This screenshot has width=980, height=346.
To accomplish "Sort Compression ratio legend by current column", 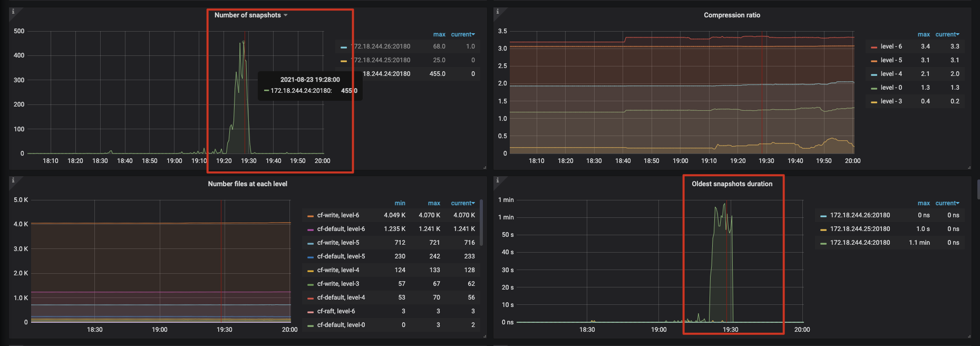I will pyautogui.click(x=947, y=34).
